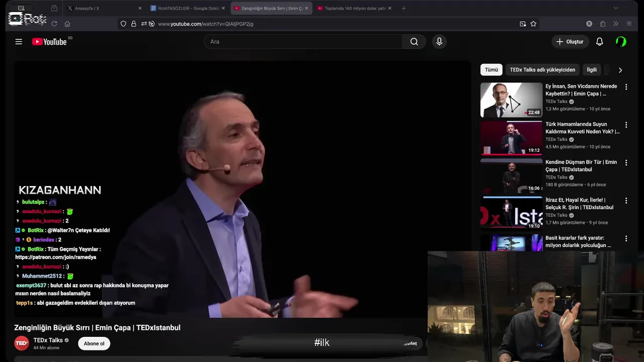Start voice search with the microphone icon

(439, 42)
